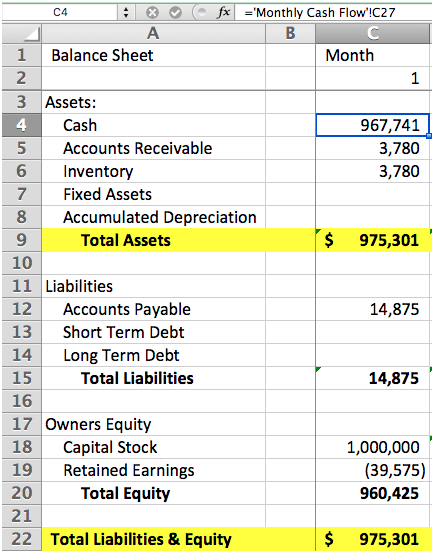Select the Total Equity label
Viewport: 434px width, 551px height.
[x=153, y=493]
